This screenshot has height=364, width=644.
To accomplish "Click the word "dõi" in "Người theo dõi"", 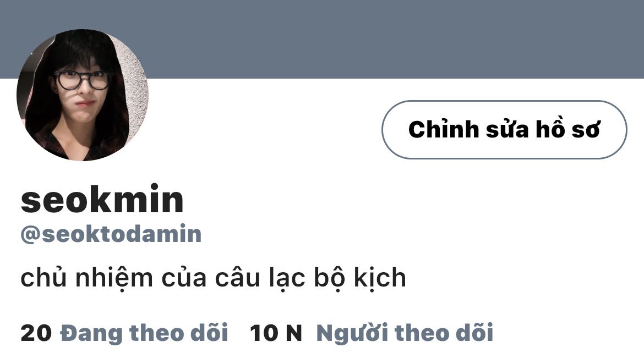I will [474, 333].
